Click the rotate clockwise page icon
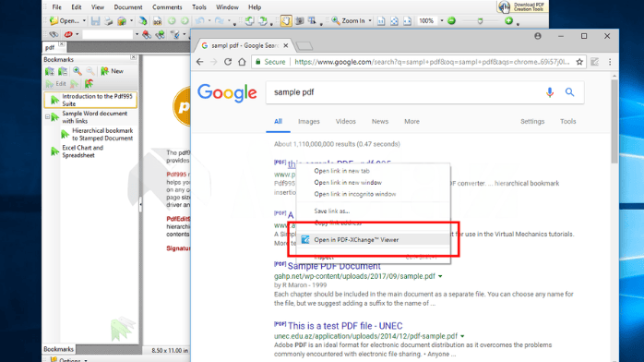 point(263,20)
